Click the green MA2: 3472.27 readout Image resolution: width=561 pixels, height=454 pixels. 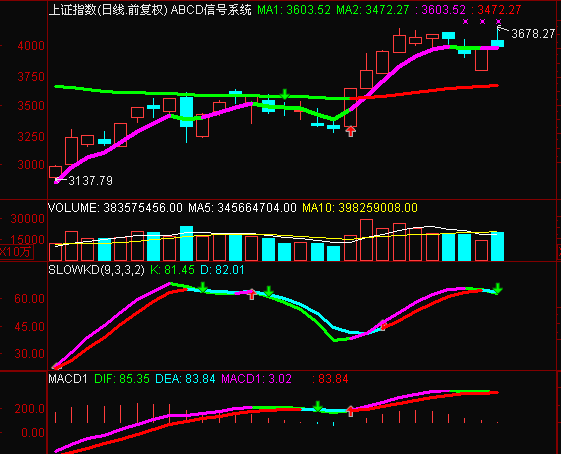(372, 10)
